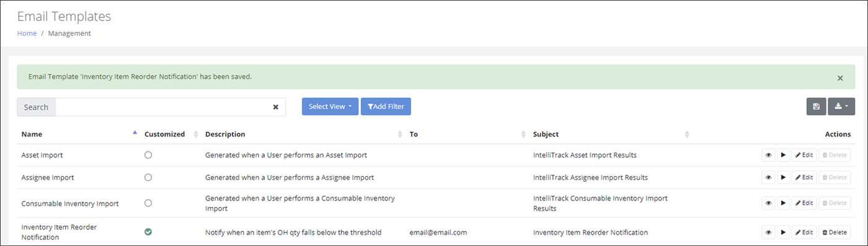Image resolution: width=868 pixels, height=246 pixels.
Task: Click the Management breadcrumb
Action: pos(69,33)
